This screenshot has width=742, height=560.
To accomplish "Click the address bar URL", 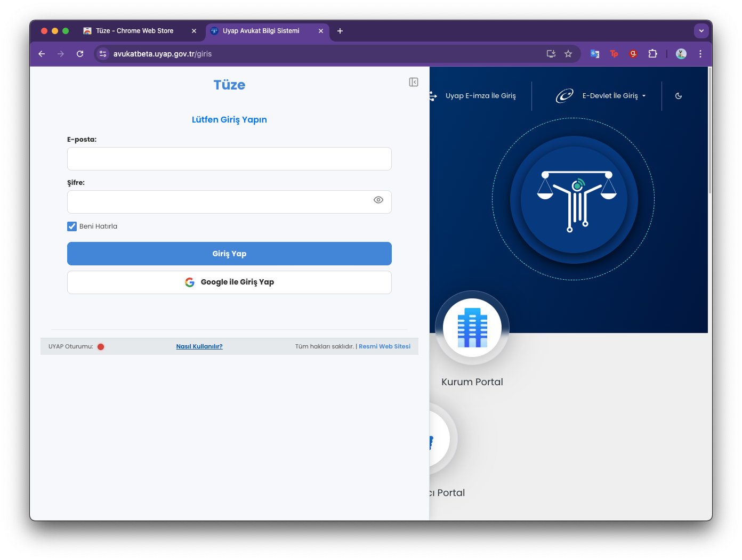I will click(163, 54).
